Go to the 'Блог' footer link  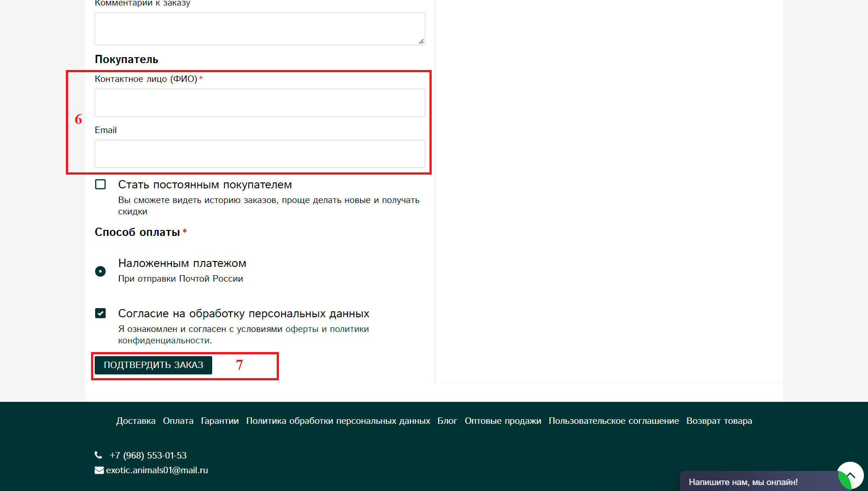click(447, 421)
